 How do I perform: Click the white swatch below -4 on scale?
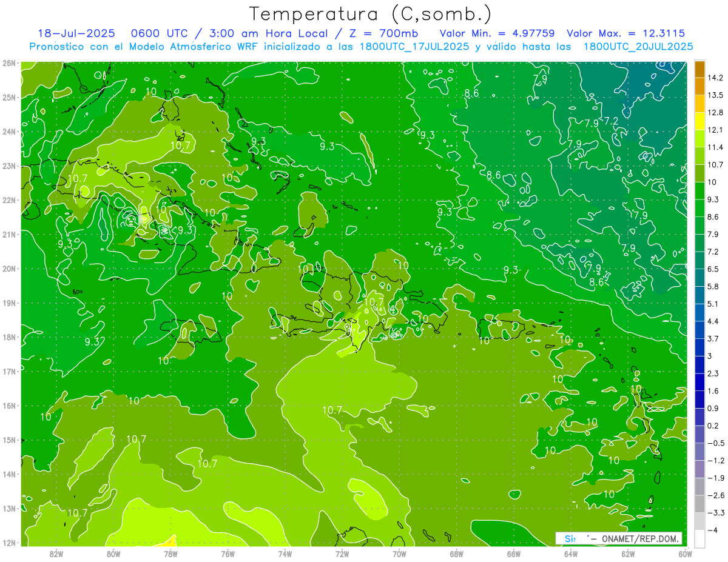pos(699,538)
